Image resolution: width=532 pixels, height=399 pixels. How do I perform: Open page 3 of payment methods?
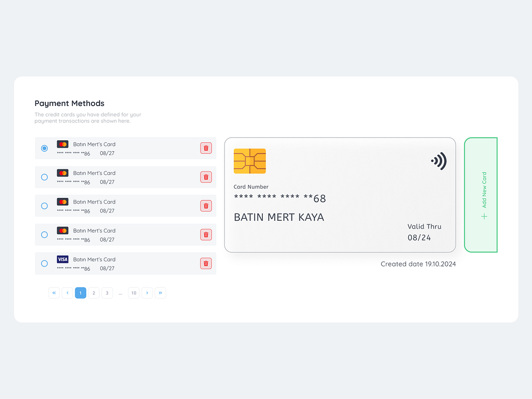pos(107,292)
